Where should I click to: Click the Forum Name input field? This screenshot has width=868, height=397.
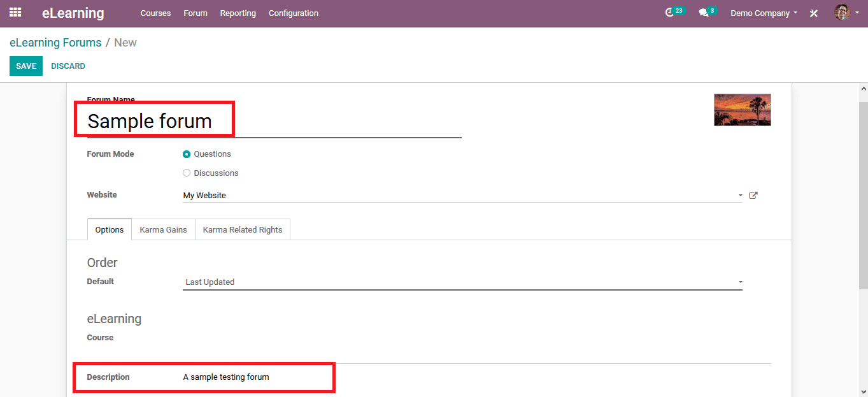274,121
